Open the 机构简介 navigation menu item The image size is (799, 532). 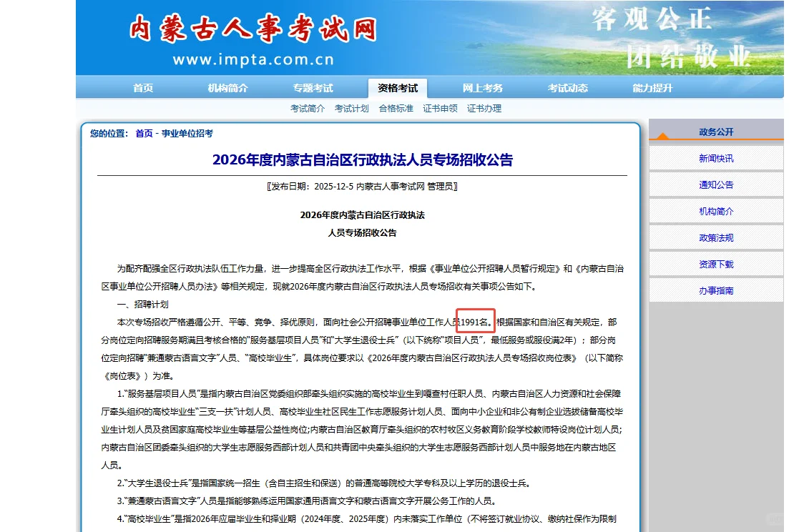(x=229, y=87)
